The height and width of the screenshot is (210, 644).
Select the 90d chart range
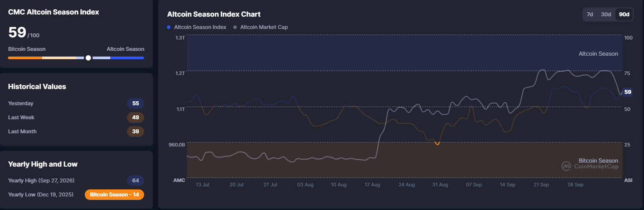point(624,14)
